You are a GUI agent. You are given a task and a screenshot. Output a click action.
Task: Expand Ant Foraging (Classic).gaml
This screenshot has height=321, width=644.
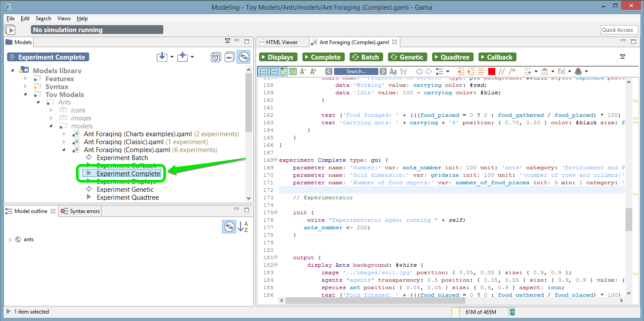pyautogui.click(x=64, y=142)
